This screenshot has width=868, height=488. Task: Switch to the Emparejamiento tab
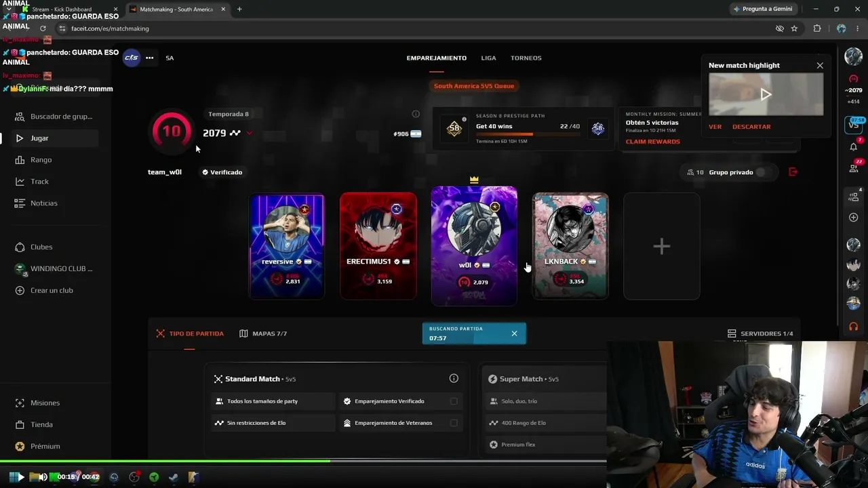coord(436,58)
